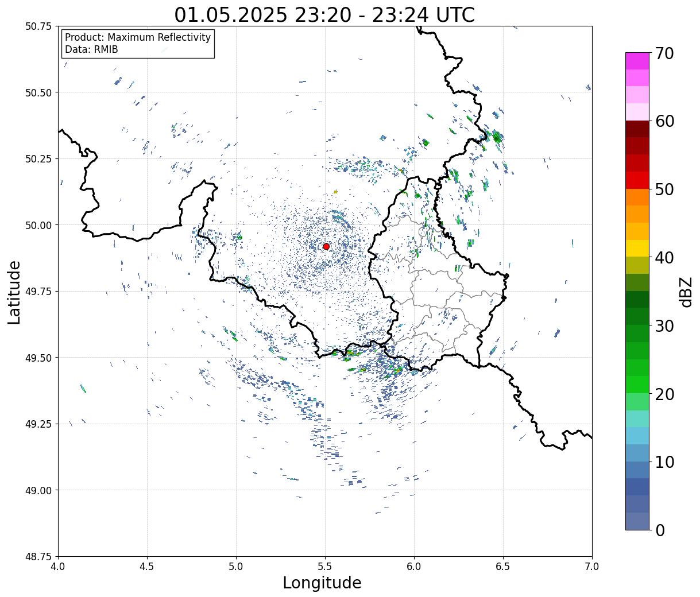Click the latitude tick label "50.00"
This screenshot has width=700, height=597.
[x=38, y=225]
